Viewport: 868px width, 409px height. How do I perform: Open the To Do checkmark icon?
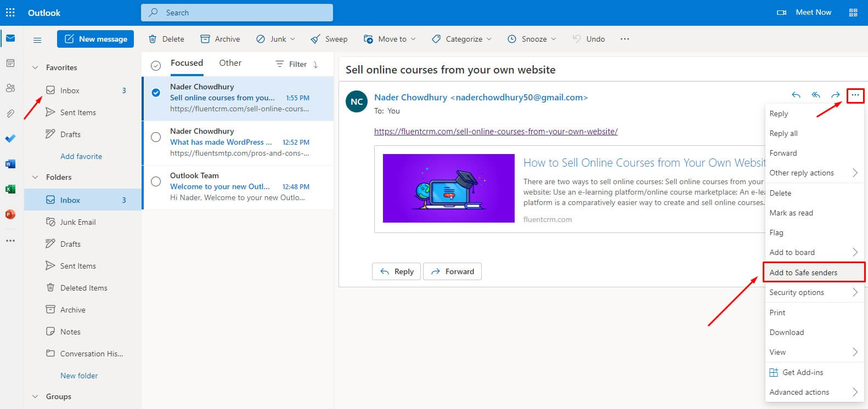point(10,139)
